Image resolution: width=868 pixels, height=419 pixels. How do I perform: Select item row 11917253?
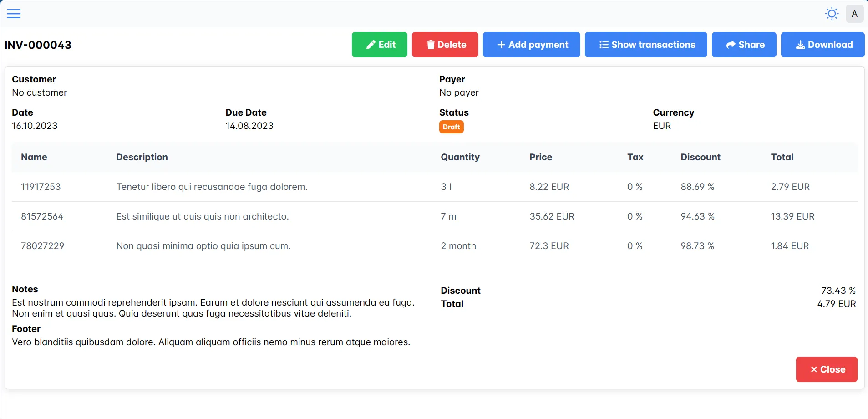tap(41, 186)
